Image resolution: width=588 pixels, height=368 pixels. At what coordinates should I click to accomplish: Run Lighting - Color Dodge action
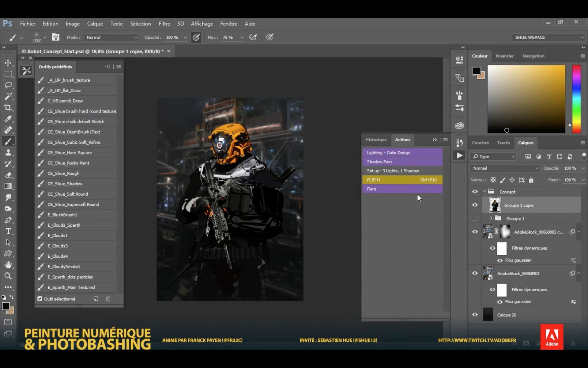(x=402, y=152)
